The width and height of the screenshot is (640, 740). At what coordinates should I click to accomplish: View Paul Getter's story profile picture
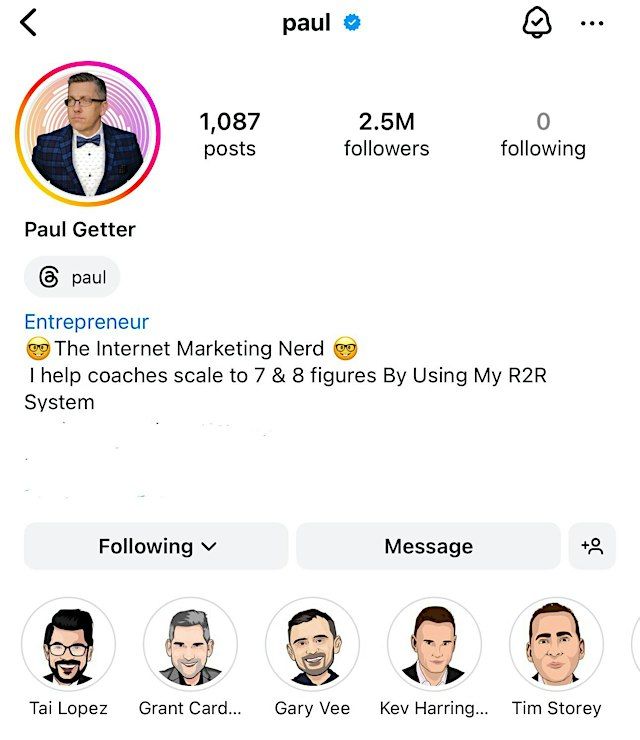[88, 134]
